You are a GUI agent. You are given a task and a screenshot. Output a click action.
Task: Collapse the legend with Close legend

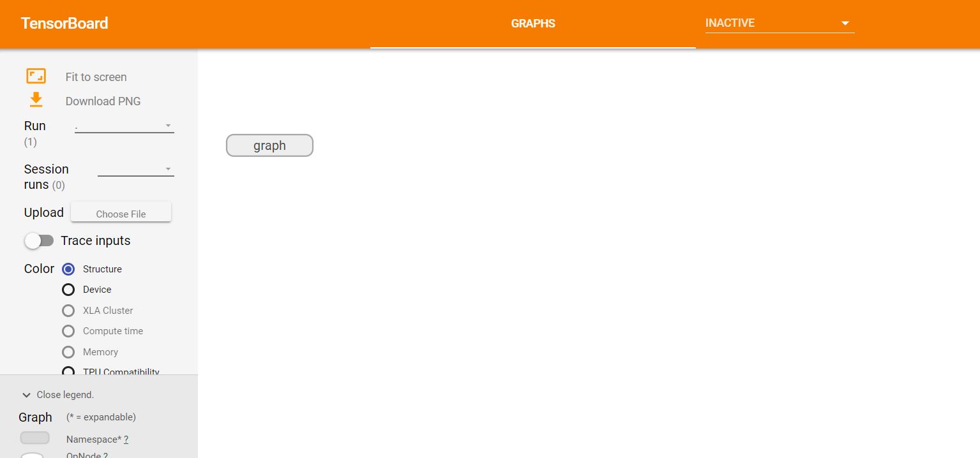(x=58, y=395)
